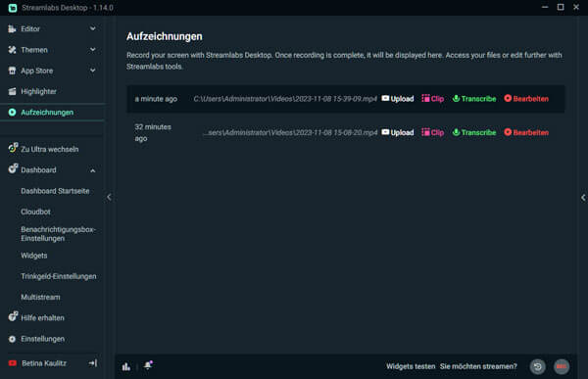Image resolution: width=588 pixels, height=379 pixels.
Task: Maximize the Streamlabs Desktop window
Action: coord(561,7)
